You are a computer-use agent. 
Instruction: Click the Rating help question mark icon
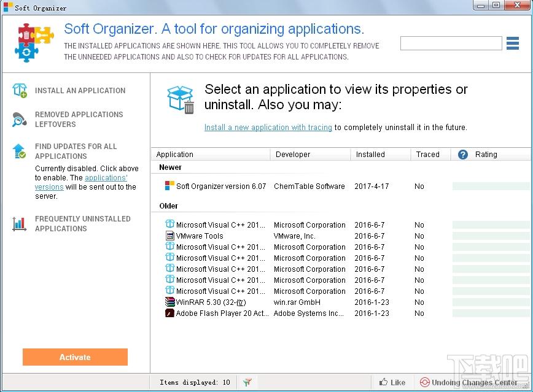pos(462,155)
